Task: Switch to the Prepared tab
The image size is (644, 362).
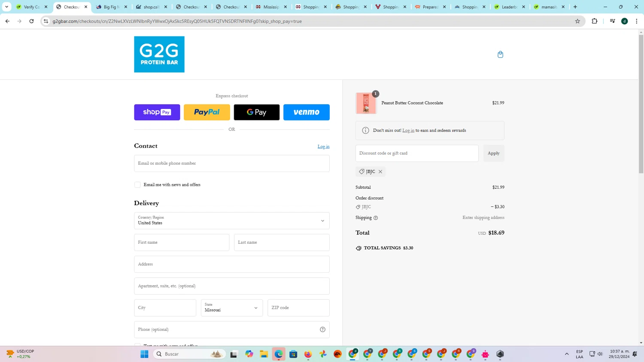Action: [x=430, y=7]
